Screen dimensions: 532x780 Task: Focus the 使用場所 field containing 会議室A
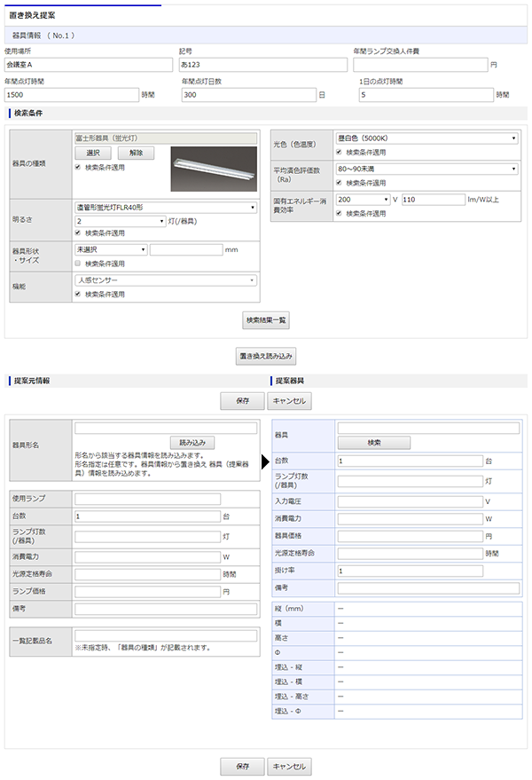87,65
